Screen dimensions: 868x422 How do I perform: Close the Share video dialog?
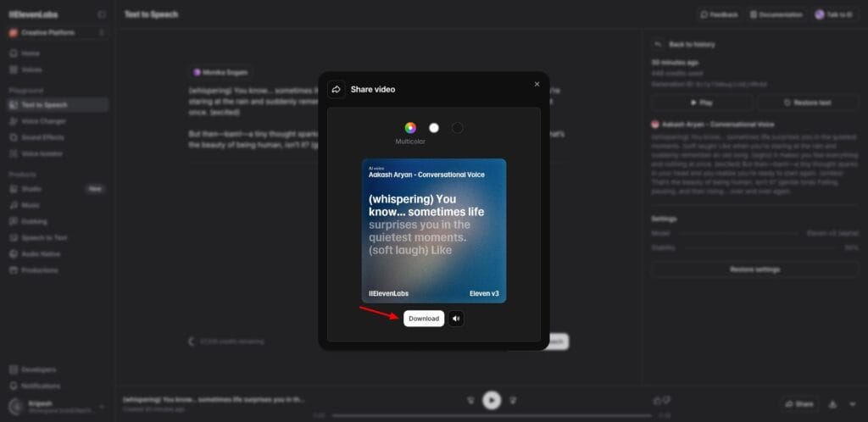(537, 84)
